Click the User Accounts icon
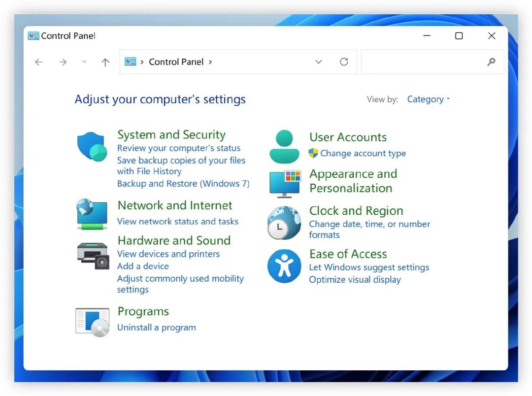The height and width of the screenshot is (396, 532). 284,146
